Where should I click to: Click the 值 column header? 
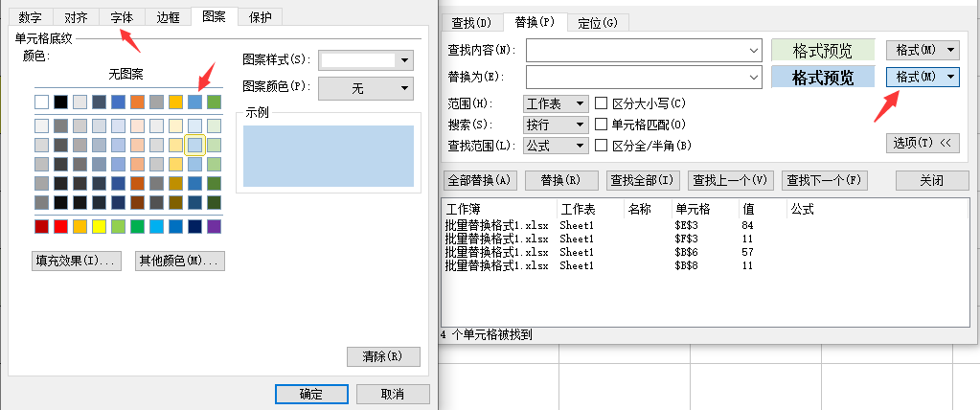[x=763, y=209]
